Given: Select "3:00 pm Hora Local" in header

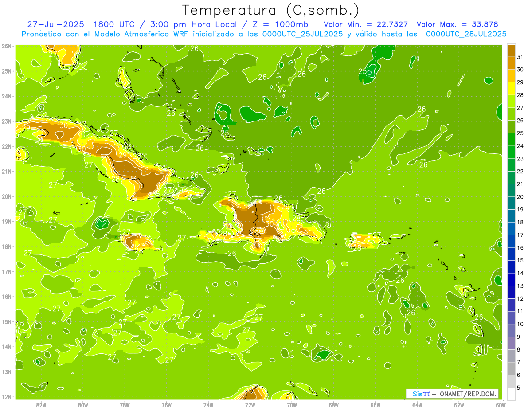Looking at the screenshot, I should (x=192, y=24).
